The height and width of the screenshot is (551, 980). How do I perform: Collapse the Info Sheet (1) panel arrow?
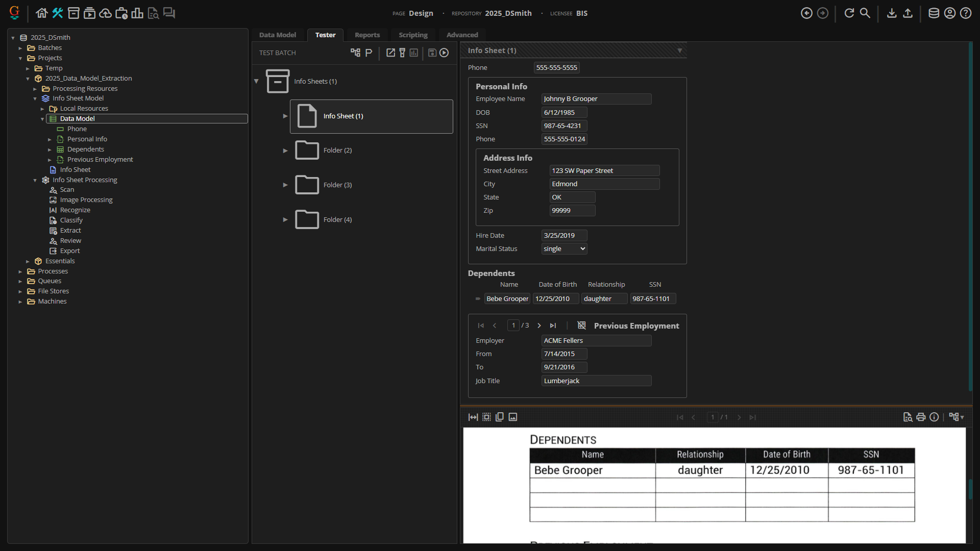679,51
